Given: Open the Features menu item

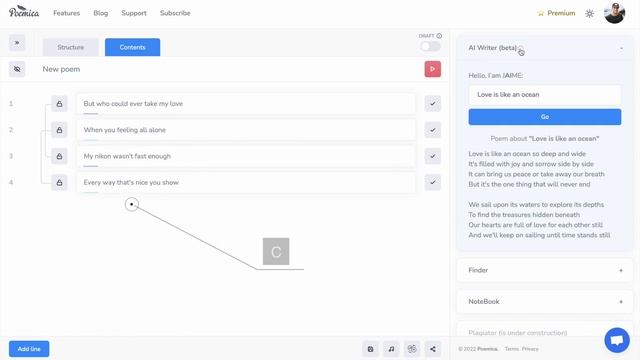Looking at the screenshot, I should pos(67,13).
